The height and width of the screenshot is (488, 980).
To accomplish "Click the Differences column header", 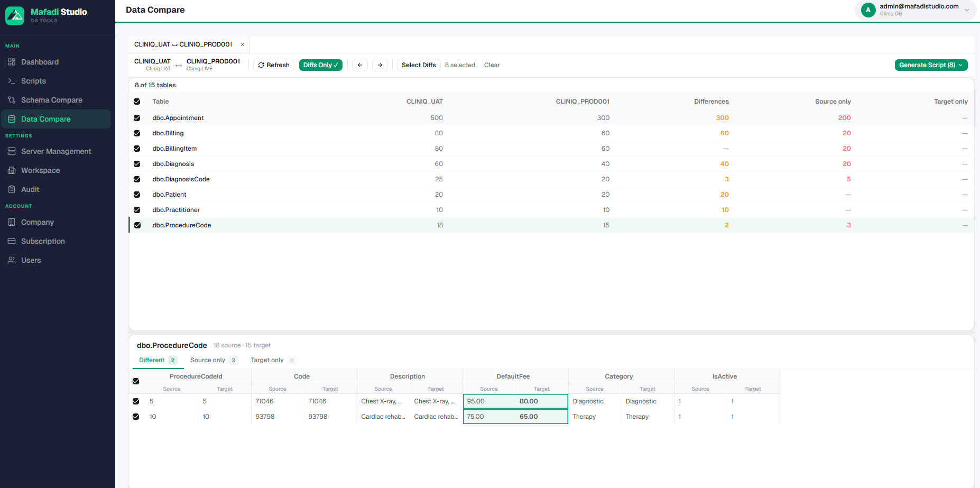I will coord(711,102).
